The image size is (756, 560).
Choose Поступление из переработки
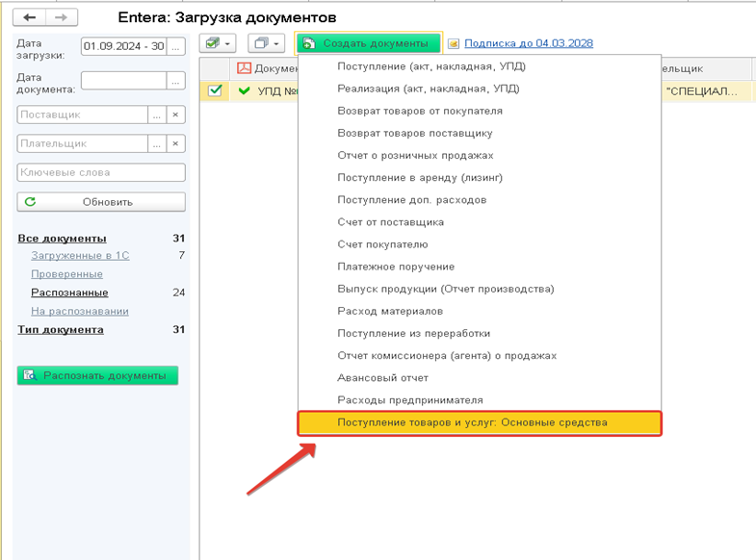click(x=480, y=333)
